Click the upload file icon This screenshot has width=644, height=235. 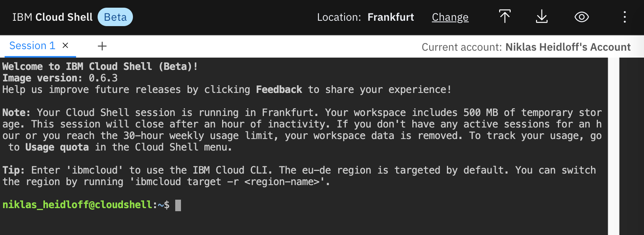pyautogui.click(x=505, y=17)
